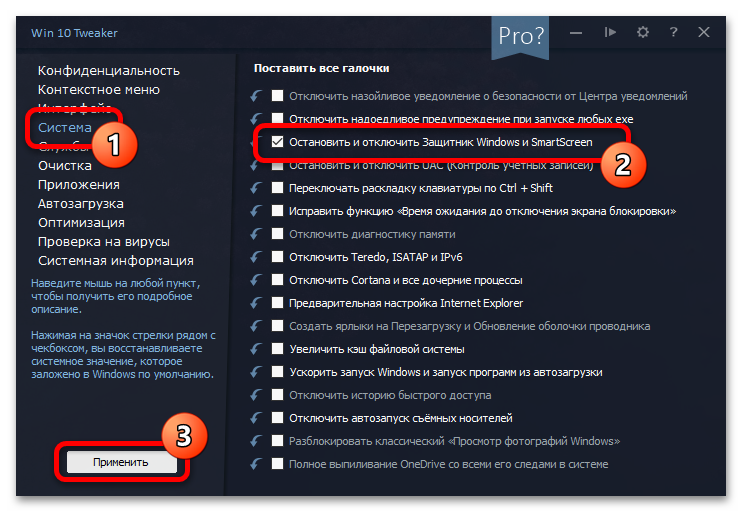Minimize the Win 10 Tweaker window
Screen dimensions: 742x512
(576, 33)
